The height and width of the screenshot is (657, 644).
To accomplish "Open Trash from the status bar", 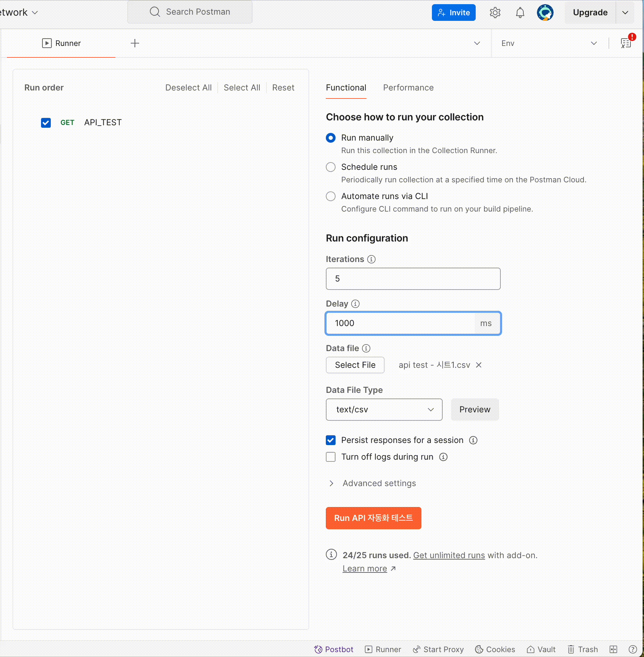I will click(582, 649).
